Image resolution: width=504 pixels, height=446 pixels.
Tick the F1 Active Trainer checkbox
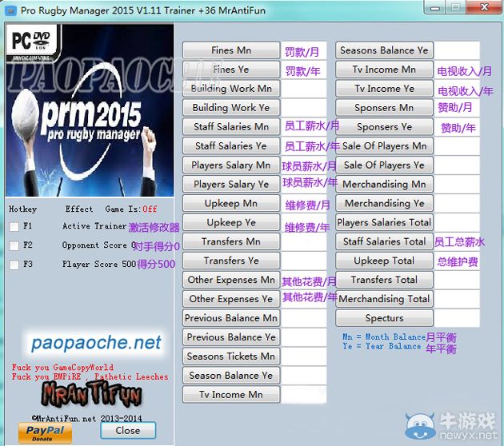click(14, 227)
